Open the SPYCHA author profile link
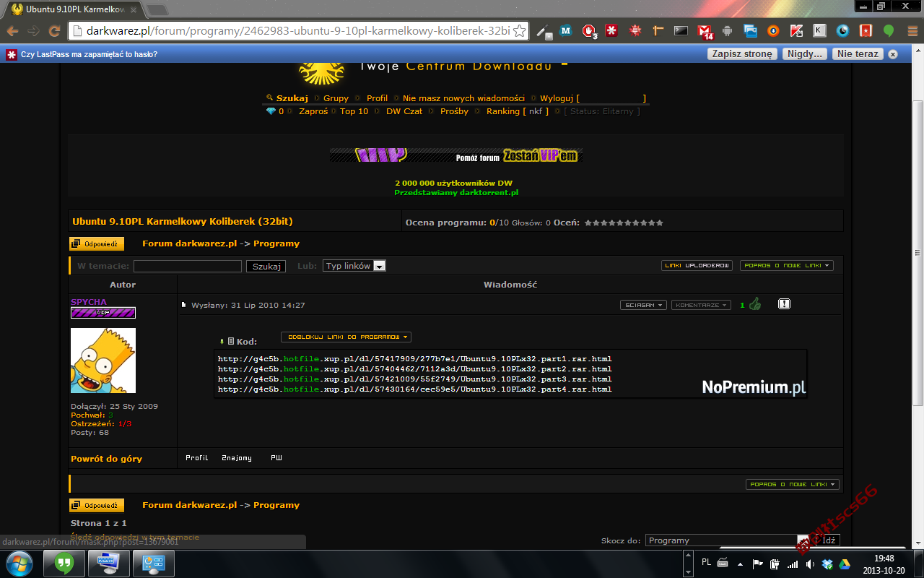The height and width of the screenshot is (578, 924). (x=89, y=302)
